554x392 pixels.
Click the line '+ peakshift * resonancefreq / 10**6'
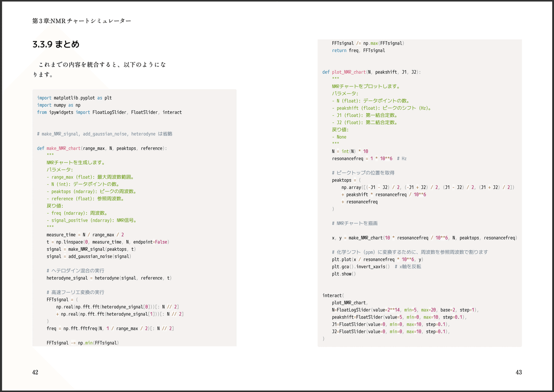click(x=384, y=194)
